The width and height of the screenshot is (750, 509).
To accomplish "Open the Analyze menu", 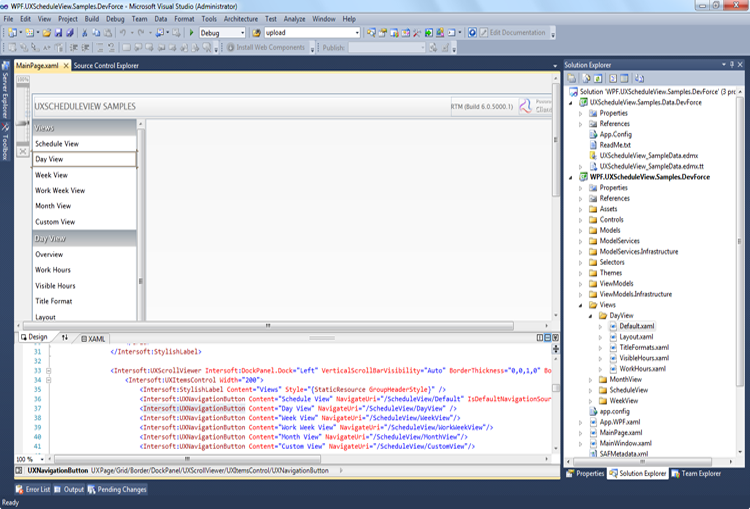I will (294, 19).
